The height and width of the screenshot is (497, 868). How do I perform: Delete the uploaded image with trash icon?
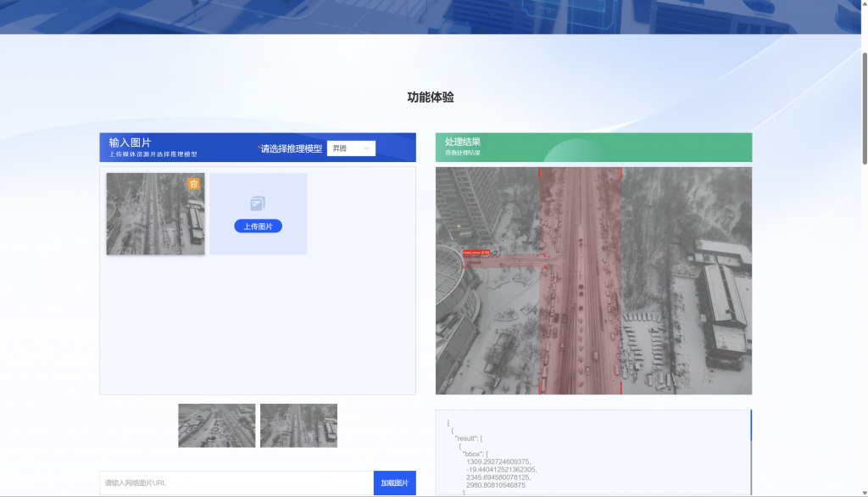pyautogui.click(x=193, y=184)
